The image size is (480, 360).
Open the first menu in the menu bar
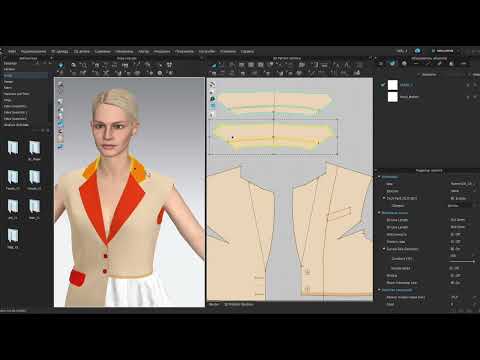(x=12, y=51)
